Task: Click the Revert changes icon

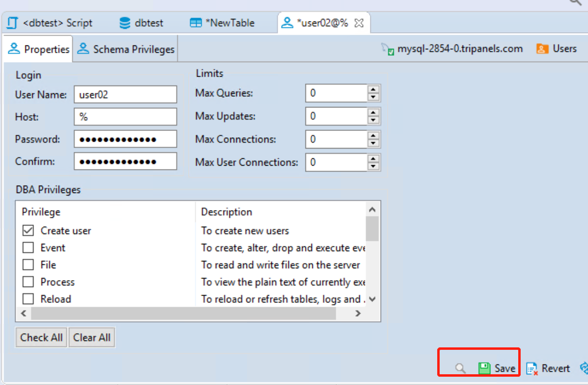Action: [532, 368]
